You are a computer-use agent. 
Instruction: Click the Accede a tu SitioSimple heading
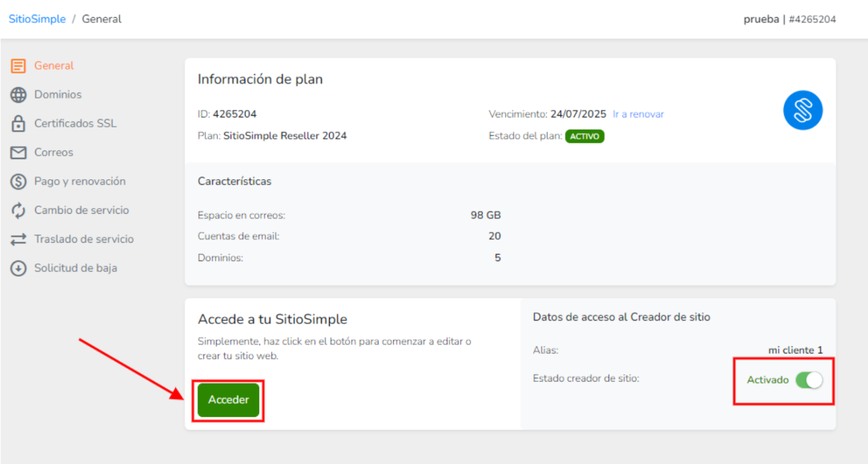273,319
